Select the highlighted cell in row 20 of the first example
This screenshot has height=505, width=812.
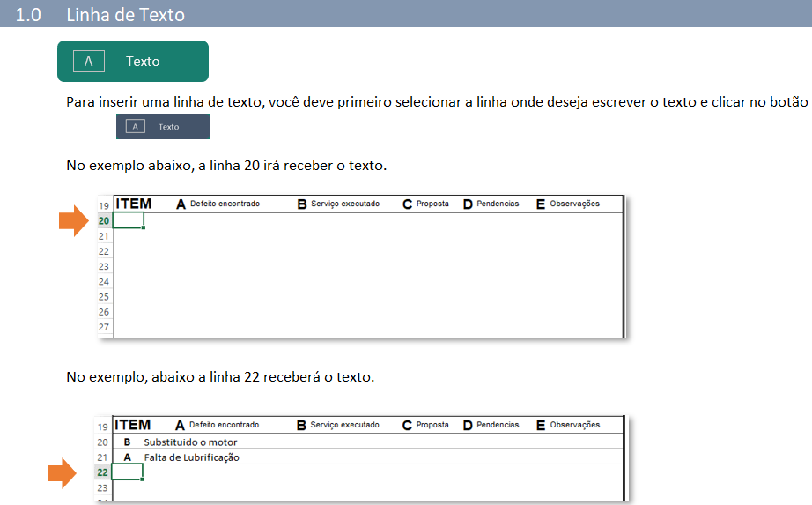(129, 220)
